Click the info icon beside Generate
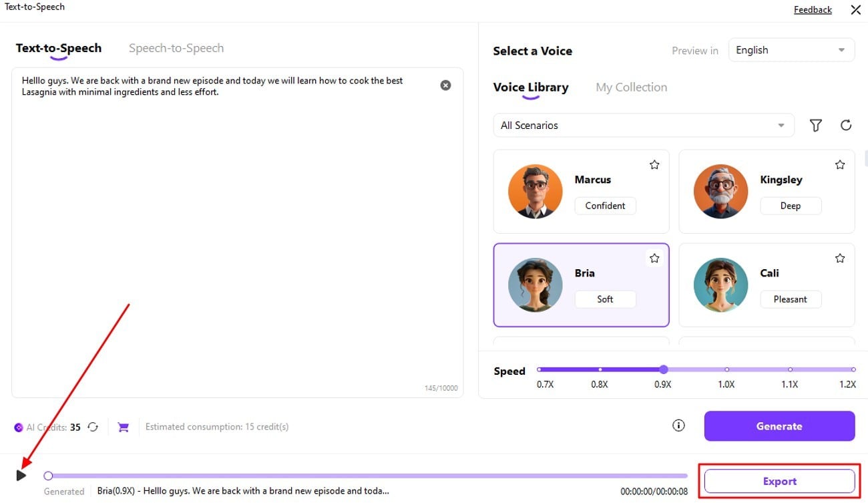 (x=678, y=426)
